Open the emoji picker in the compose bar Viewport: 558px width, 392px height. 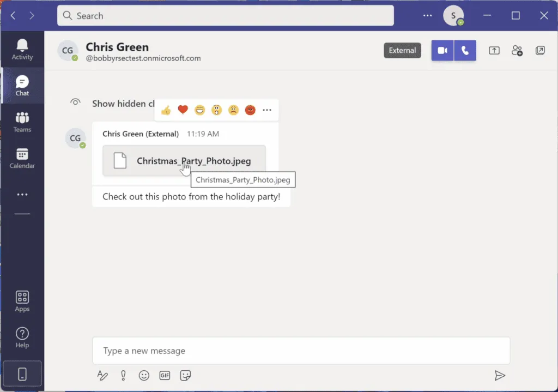(x=144, y=375)
